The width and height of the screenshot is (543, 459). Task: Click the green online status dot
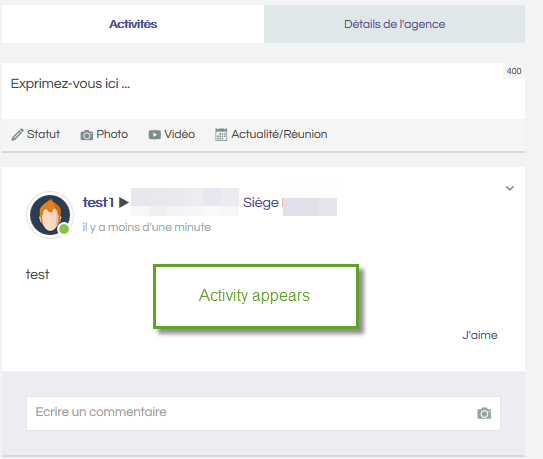(x=64, y=229)
